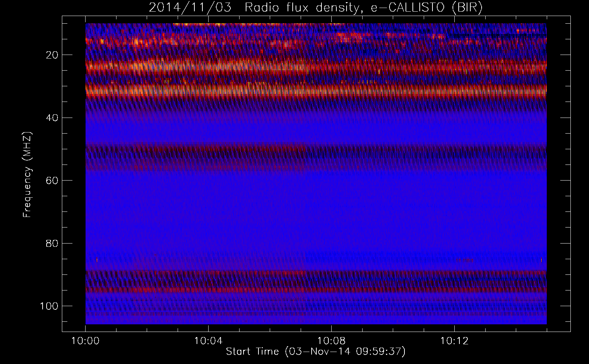Click the 10:00 time tick label
589x364 pixels.
(86, 341)
